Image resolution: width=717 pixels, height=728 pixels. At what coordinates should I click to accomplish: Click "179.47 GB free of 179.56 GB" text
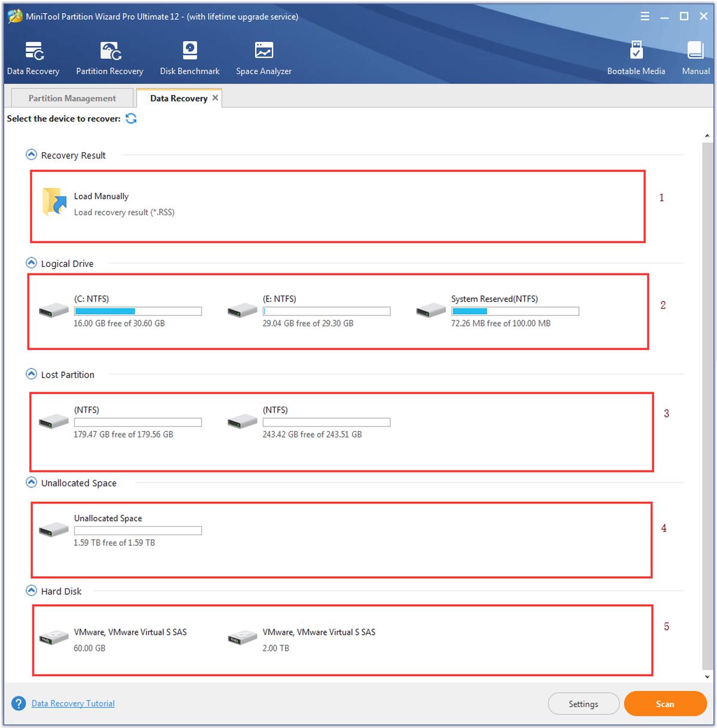[x=123, y=434]
